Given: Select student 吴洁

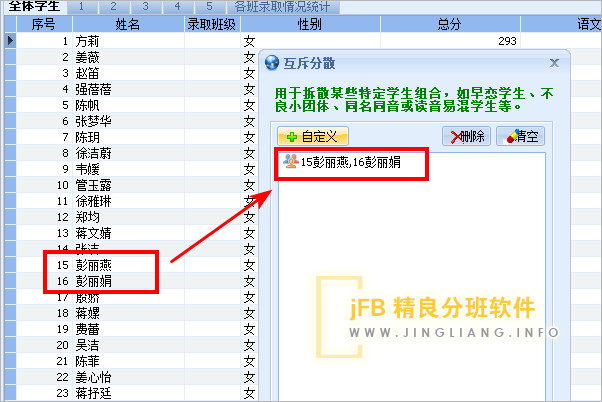Looking at the screenshot, I should [x=87, y=345].
